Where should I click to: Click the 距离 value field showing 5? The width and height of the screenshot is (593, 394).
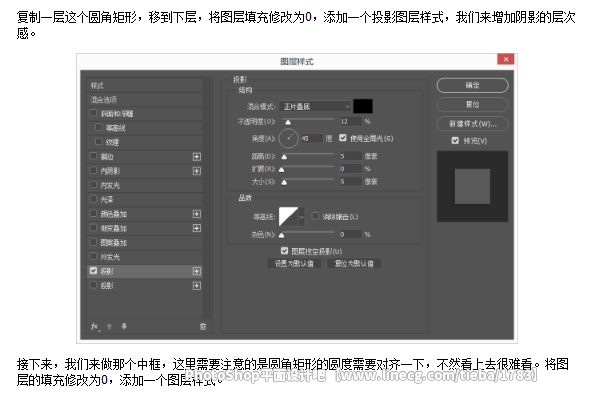350,156
